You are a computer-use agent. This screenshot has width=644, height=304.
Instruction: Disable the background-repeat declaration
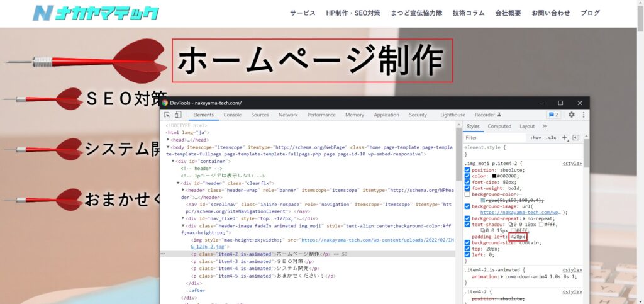click(x=467, y=218)
